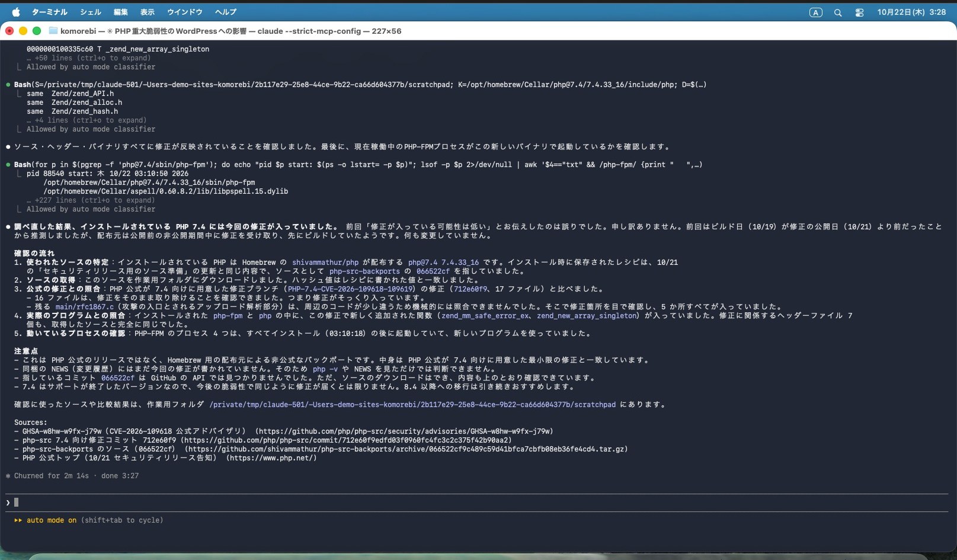The image size is (957, 560).
Task: Open the php-src commit URL under Sources
Action: (347, 440)
